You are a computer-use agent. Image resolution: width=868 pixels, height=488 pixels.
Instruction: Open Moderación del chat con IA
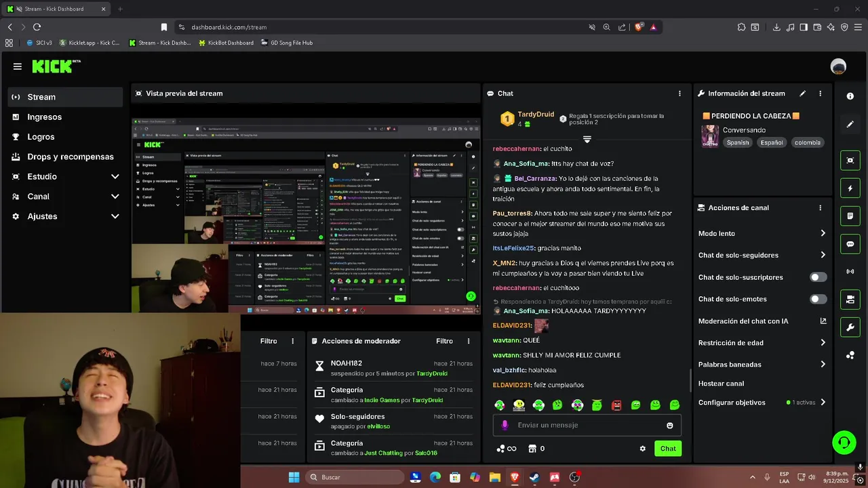762,321
